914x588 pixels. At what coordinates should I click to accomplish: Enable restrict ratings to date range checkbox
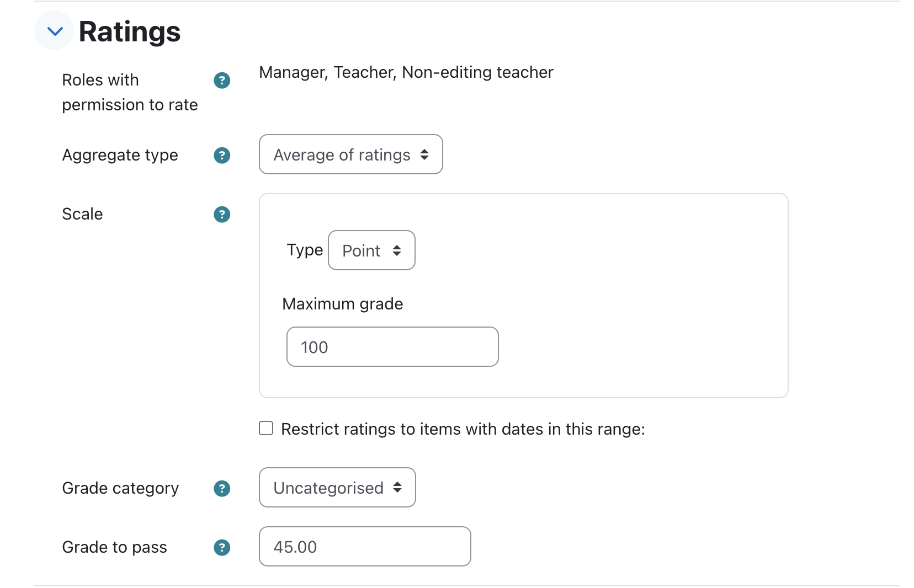(266, 429)
